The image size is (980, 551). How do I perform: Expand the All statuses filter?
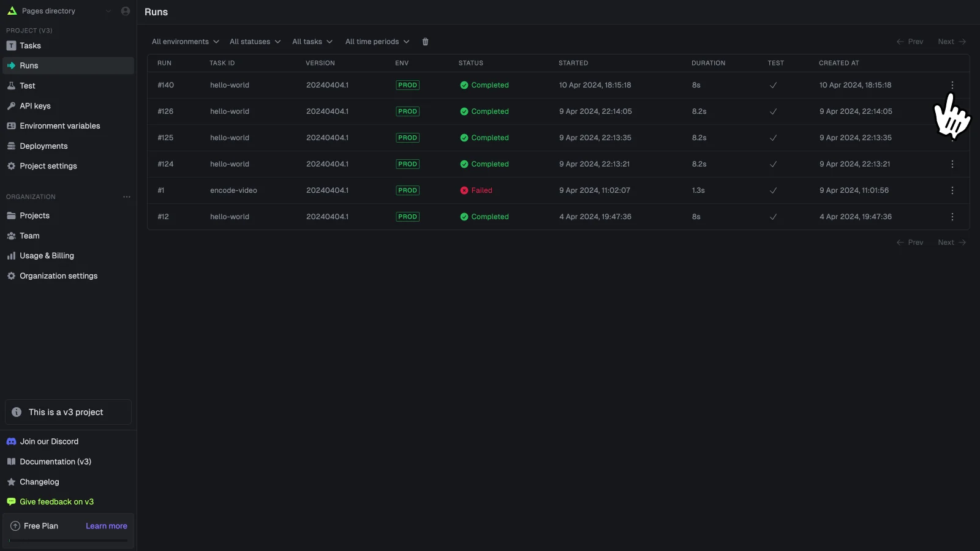pyautogui.click(x=255, y=42)
